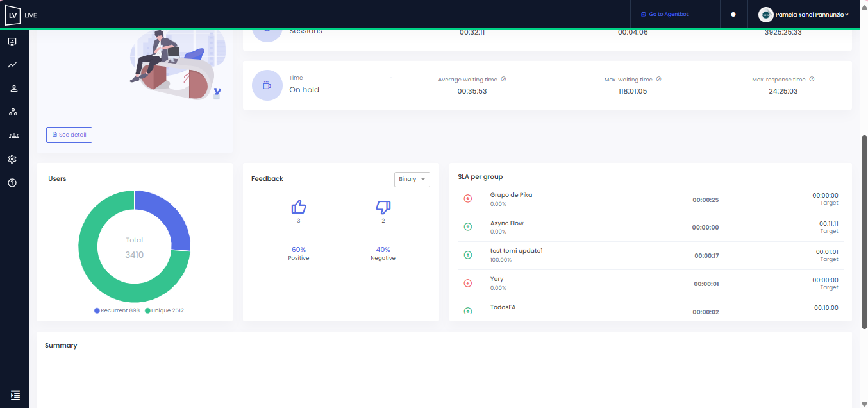Click green up arrow for test tomi update1
Viewport: 868px width, 408px height.
coord(468,255)
